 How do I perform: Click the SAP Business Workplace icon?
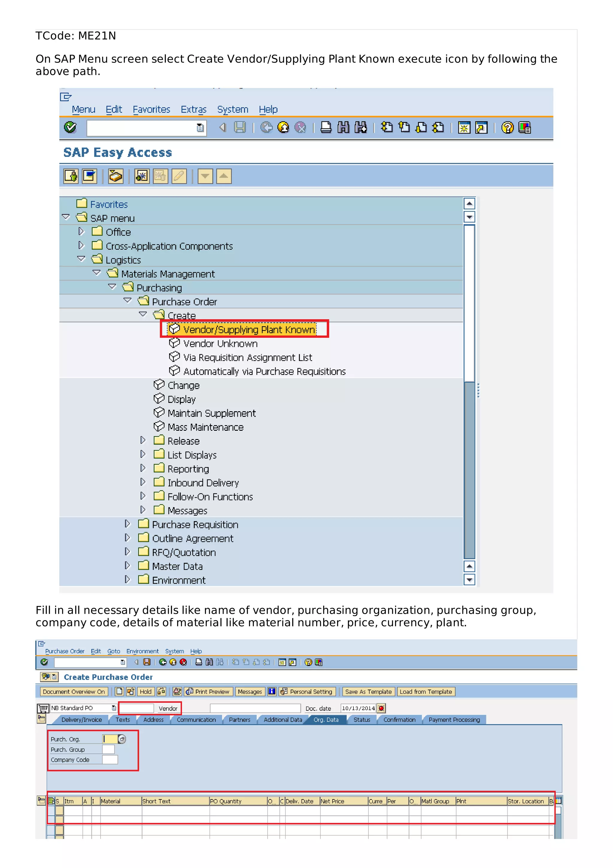tap(116, 176)
